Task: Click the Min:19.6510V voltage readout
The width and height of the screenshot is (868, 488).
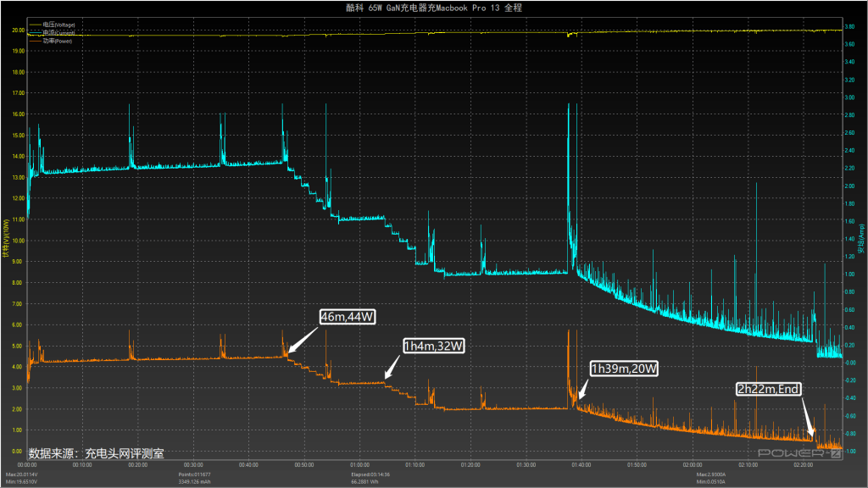Action: click(x=21, y=482)
